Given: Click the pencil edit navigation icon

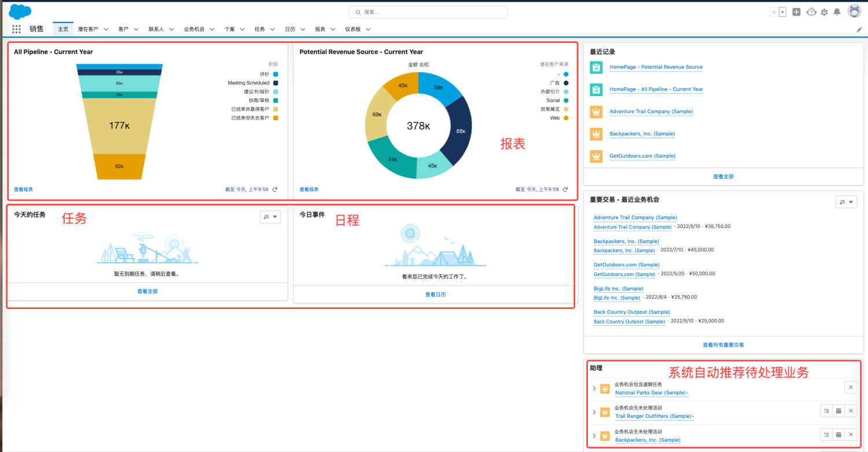Looking at the screenshot, I should (859, 30).
